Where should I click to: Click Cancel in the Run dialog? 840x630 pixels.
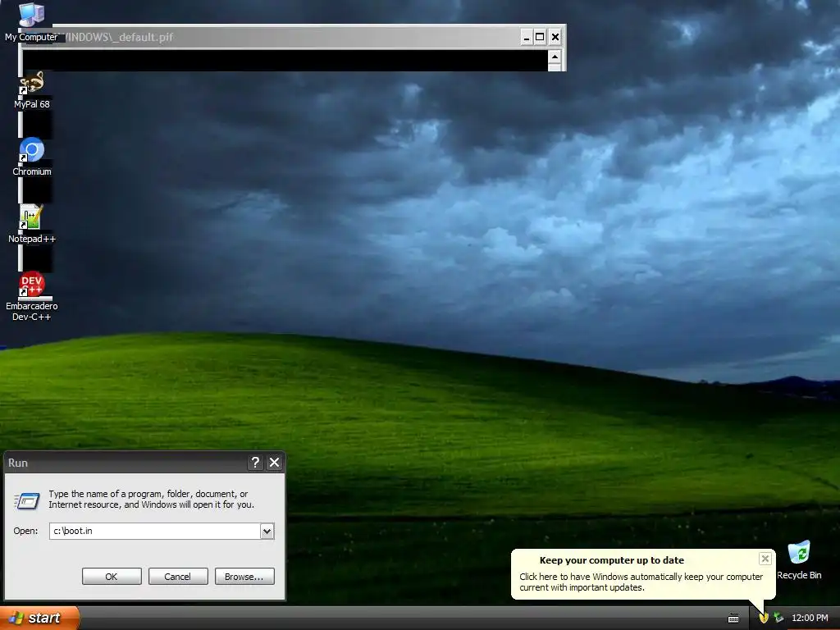178,577
